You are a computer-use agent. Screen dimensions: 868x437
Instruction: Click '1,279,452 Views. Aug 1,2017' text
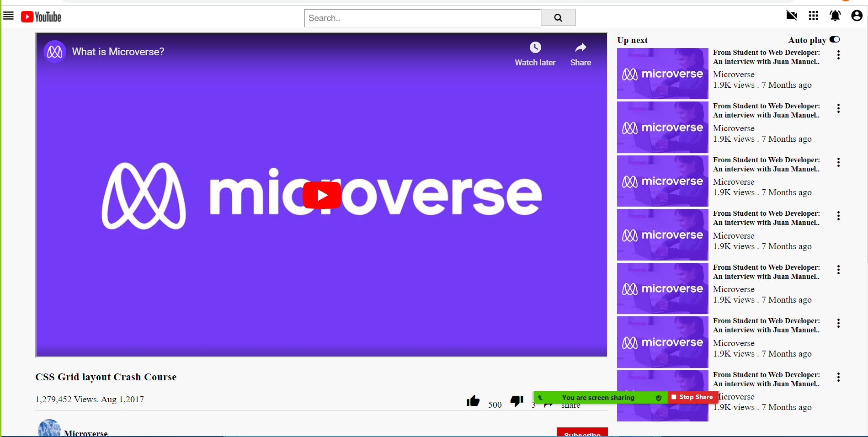[x=90, y=400]
